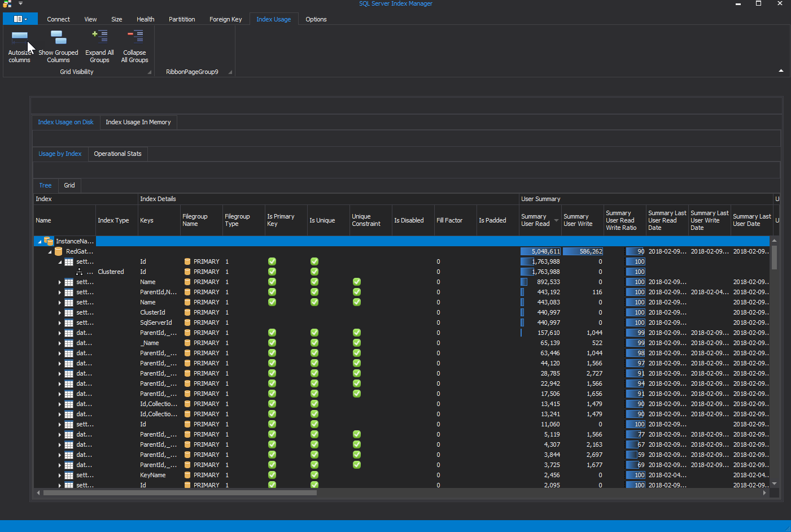Switch to the Grid view tab
791x532 pixels.
coord(69,185)
